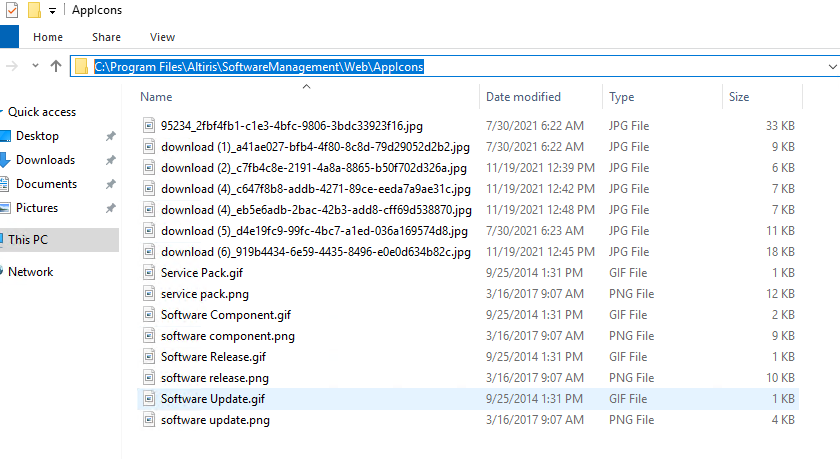
Task: Click file icon of download (1) jpg
Action: pyautogui.click(x=149, y=147)
